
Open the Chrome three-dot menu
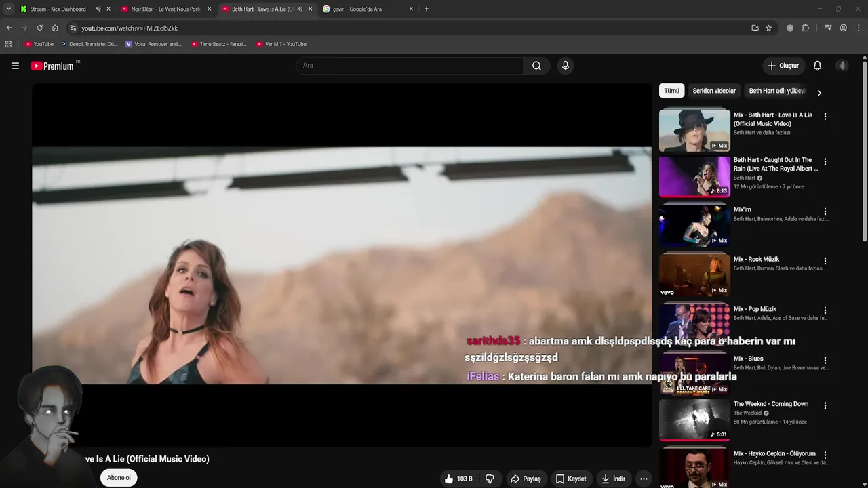859,28
